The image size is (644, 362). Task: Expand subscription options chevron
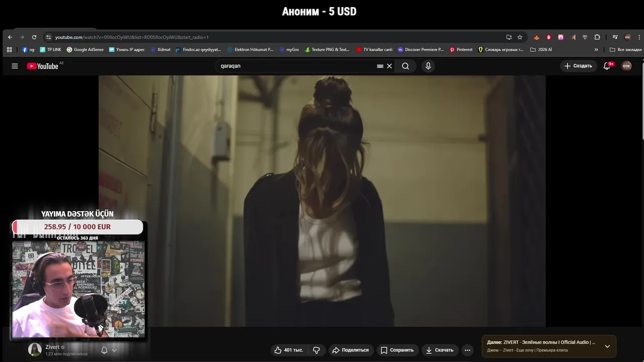(115, 350)
